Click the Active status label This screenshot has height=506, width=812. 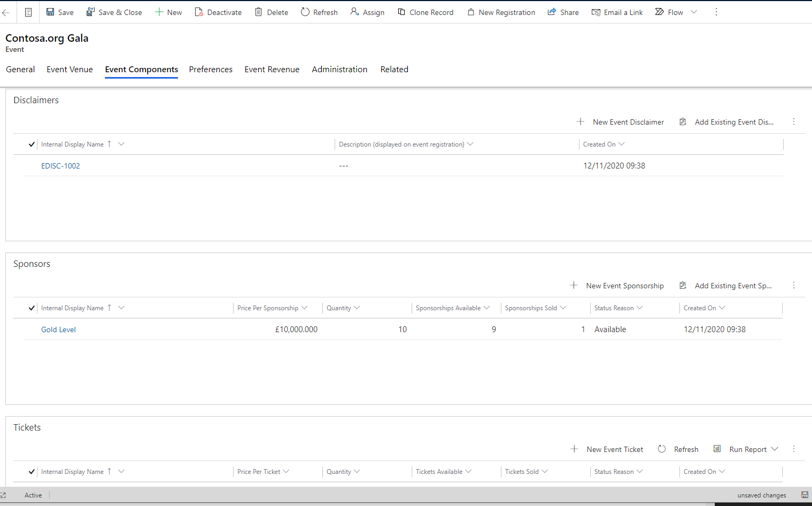click(x=33, y=495)
